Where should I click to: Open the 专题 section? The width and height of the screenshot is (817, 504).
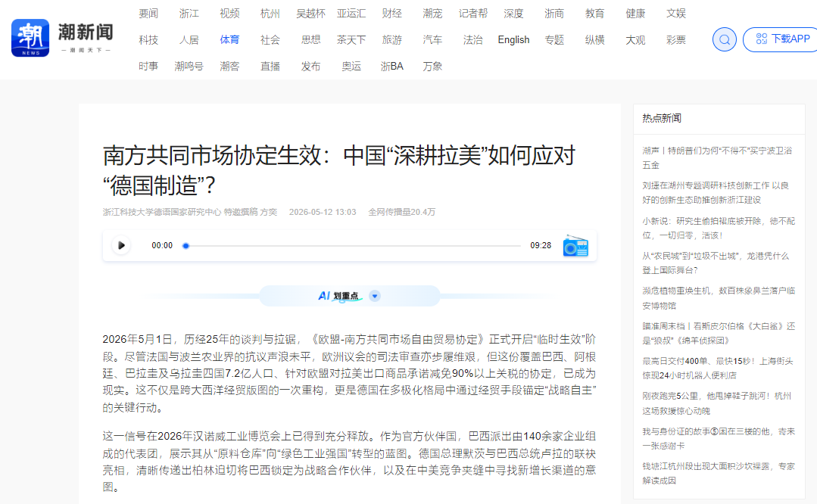tap(554, 40)
